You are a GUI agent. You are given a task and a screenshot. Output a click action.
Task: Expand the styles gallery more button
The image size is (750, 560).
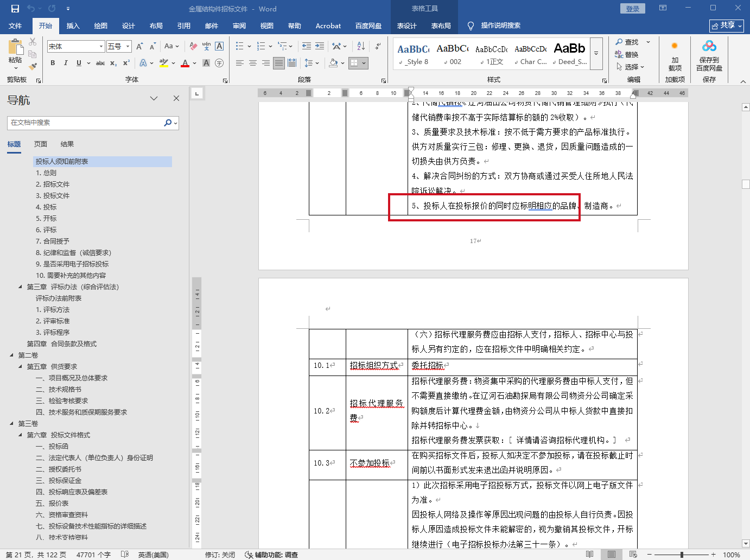(596, 53)
